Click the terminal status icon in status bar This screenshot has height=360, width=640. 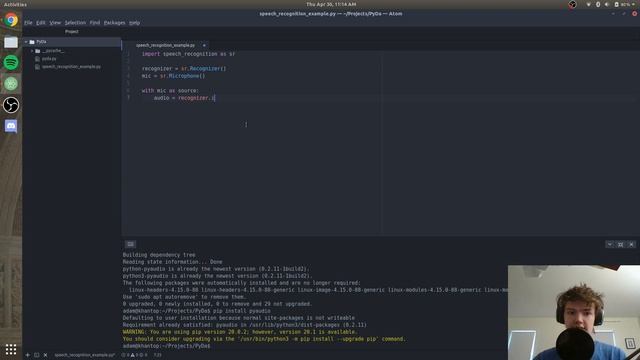pos(37,355)
